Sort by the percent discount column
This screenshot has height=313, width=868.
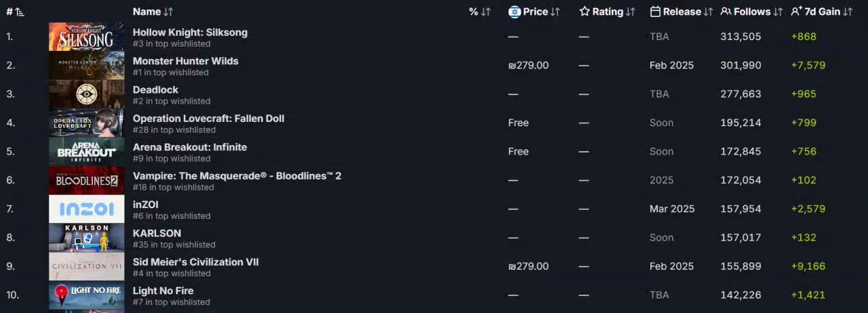tap(486, 12)
